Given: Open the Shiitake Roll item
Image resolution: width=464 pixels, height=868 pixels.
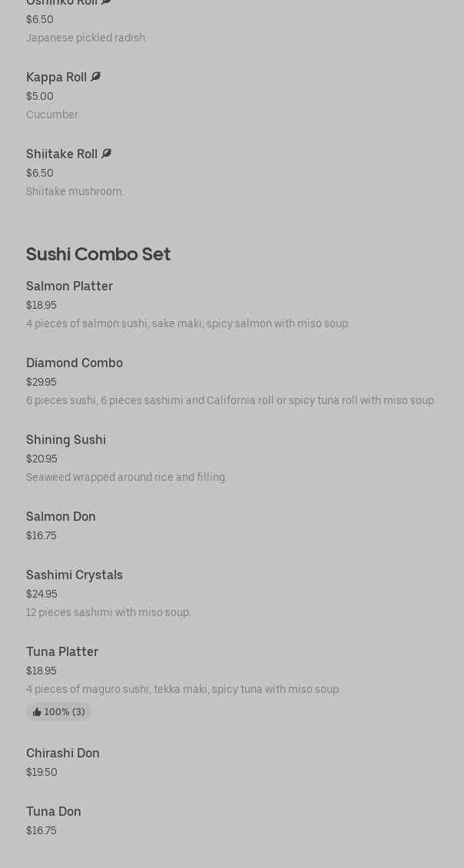Looking at the screenshot, I should [61, 154].
